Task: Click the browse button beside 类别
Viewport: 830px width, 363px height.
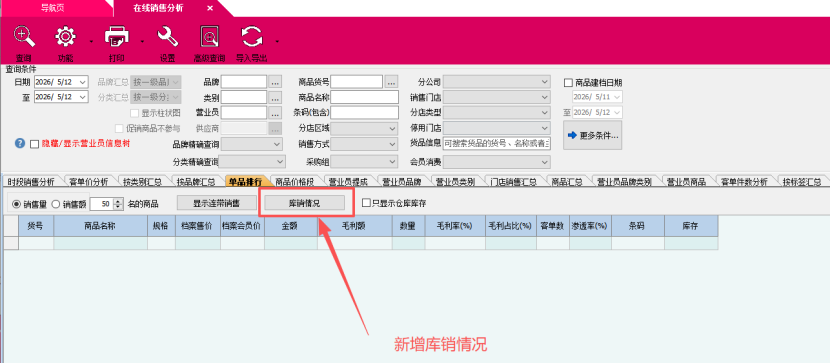Action: pyautogui.click(x=274, y=97)
